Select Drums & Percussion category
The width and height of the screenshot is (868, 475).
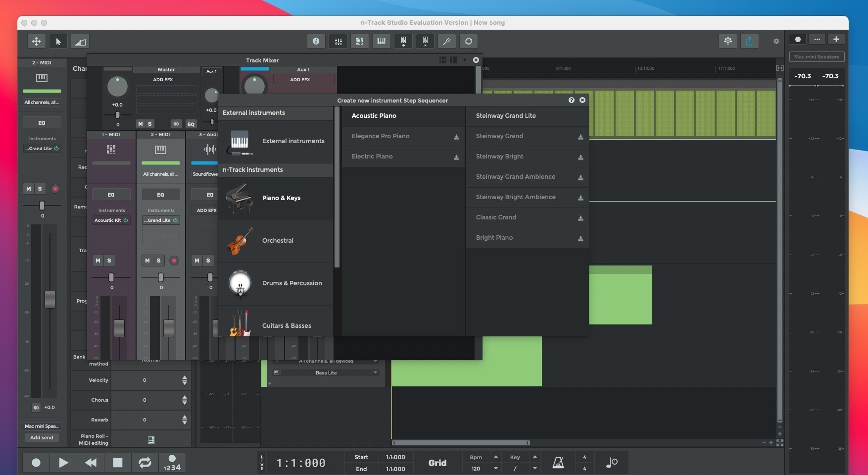point(275,283)
